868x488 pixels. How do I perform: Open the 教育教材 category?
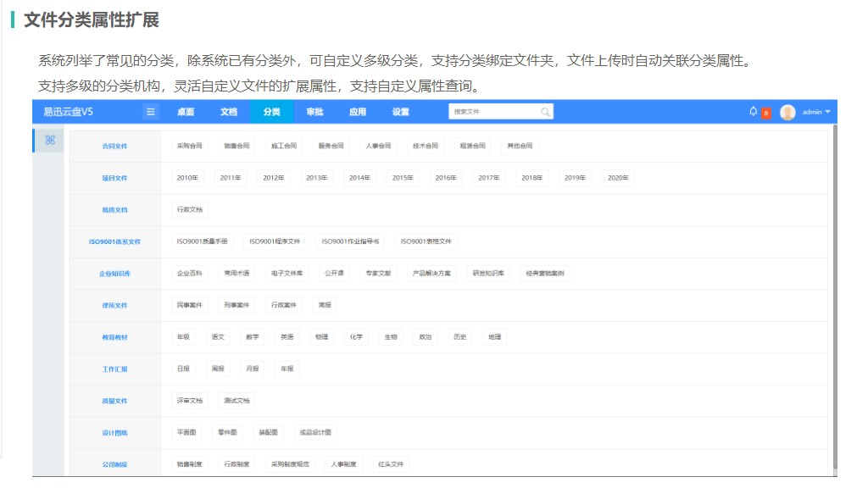pos(114,337)
